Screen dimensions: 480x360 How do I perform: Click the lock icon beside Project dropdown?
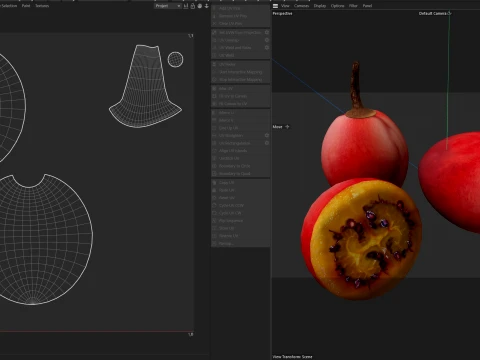[193, 6]
